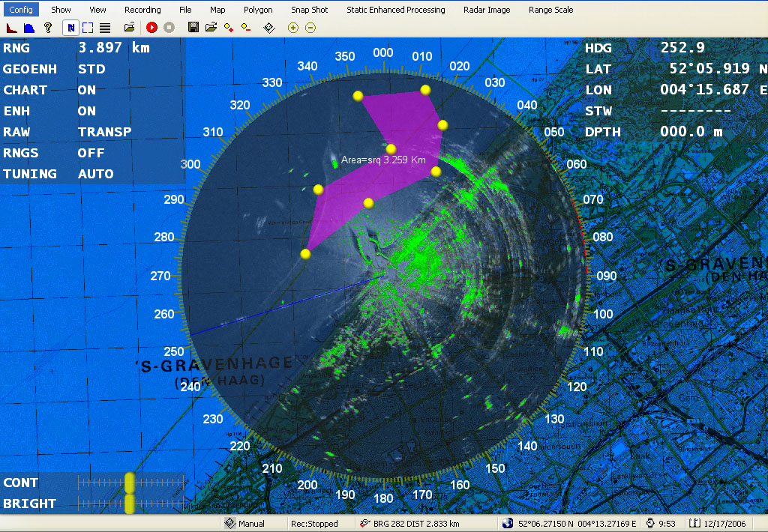Click the add waypoint icon with red plus
The width and height of the screenshot is (768, 532).
(x=227, y=27)
